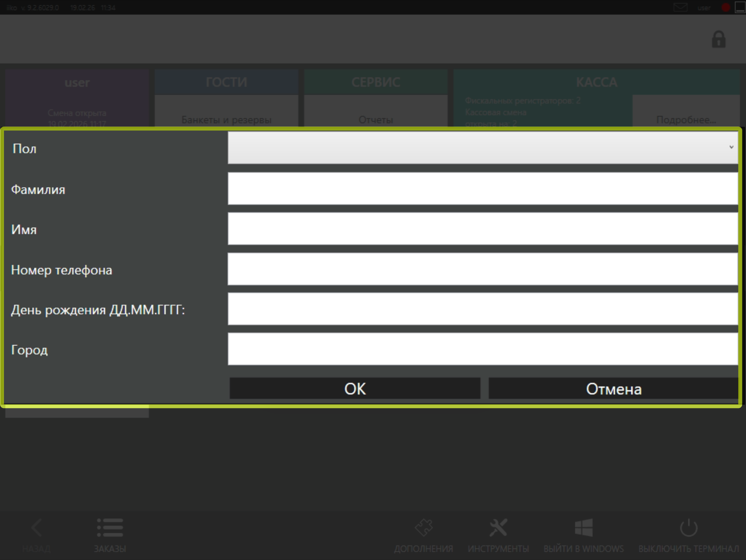Click Выйти в Windows logo icon

(583, 528)
